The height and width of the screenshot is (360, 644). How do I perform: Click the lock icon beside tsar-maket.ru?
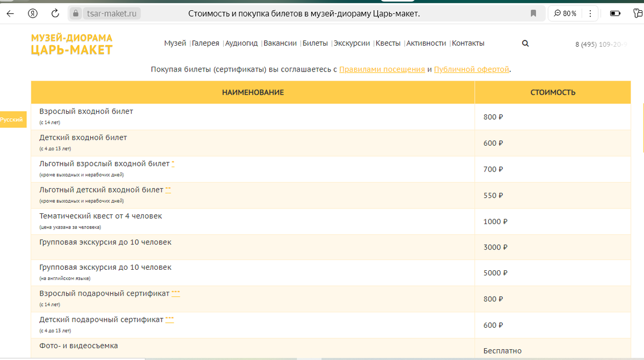point(76,13)
